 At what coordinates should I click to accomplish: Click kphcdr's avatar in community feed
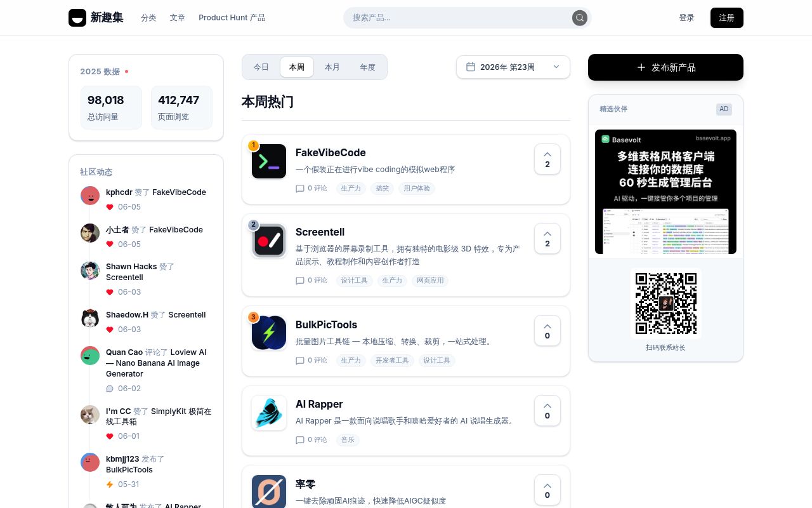point(90,196)
